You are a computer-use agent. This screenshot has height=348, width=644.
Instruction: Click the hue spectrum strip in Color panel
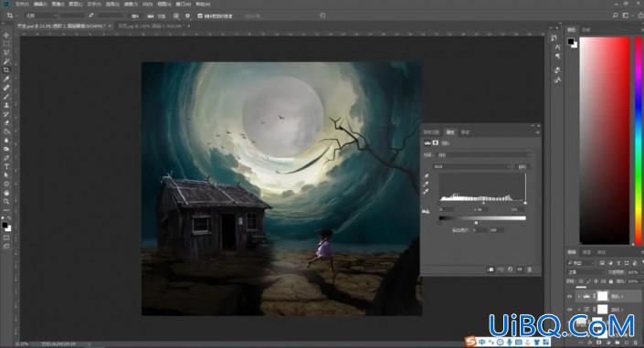[639, 141]
